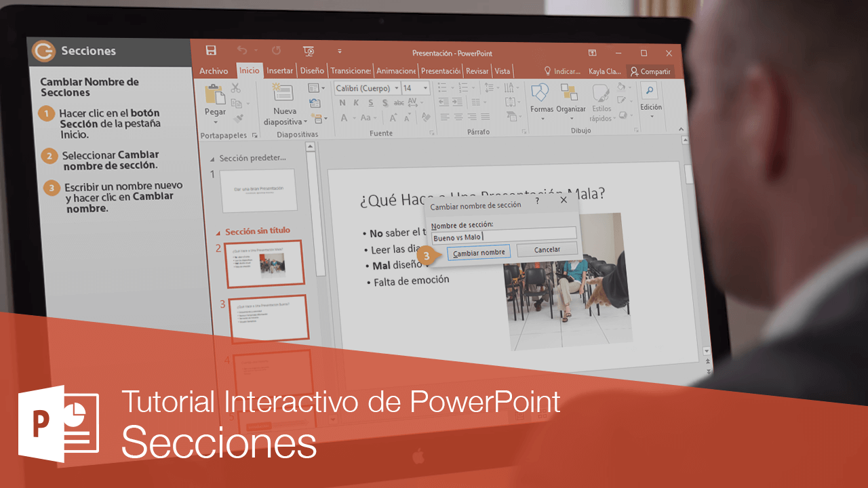
Task: Click the Redo icon in the title bar
Action: (x=276, y=51)
